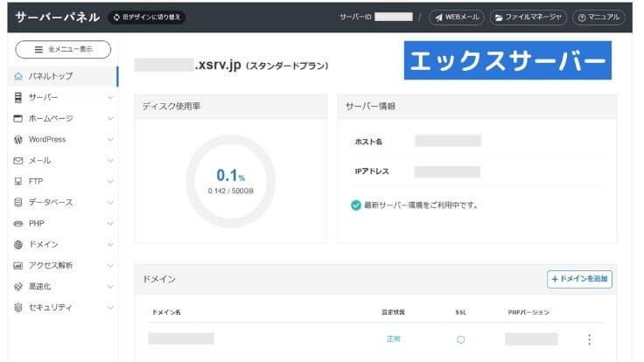Expand the ホームページ menu chevron

(110, 119)
